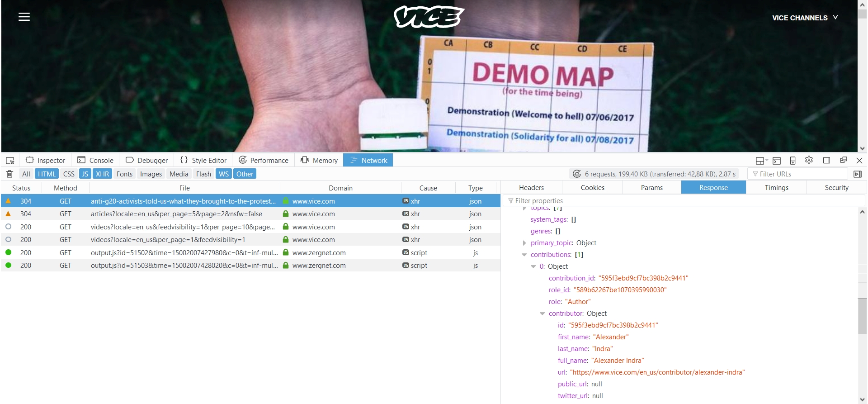Viewport: 868px width, 404px height.
Task: Open the Debugger tab
Action: pos(146,161)
